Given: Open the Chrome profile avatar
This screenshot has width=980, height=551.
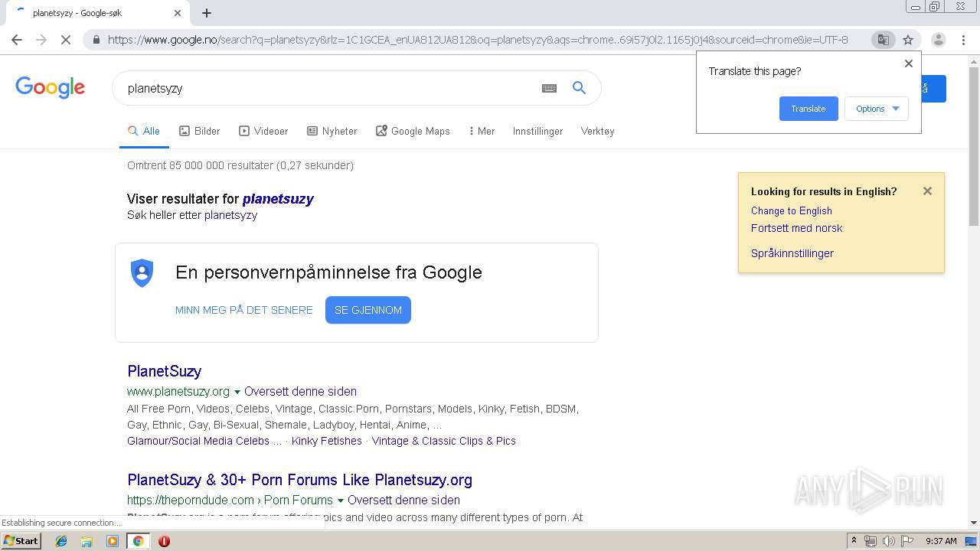Looking at the screenshot, I should (x=938, y=40).
